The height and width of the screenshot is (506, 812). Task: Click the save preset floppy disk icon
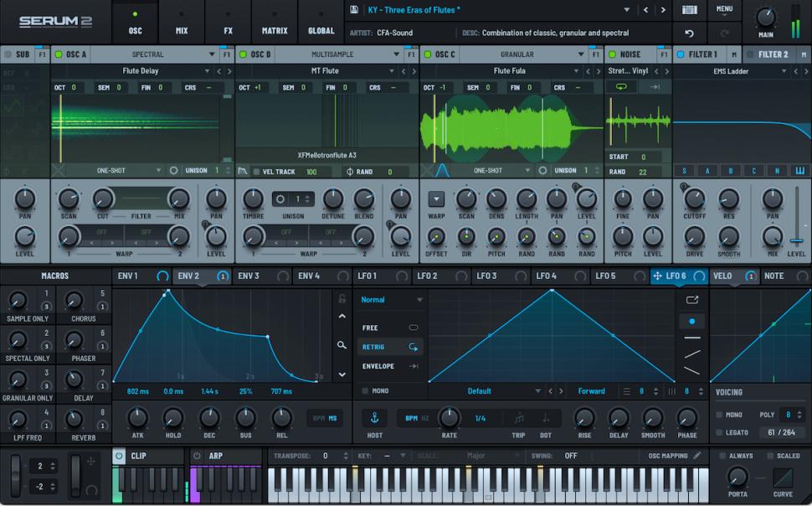tap(355, 10)
